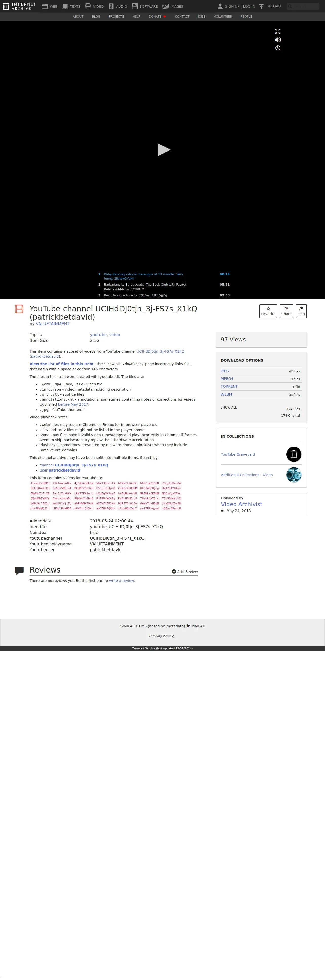The width and height of the screenshot is (325, 980).
Task: Click SHOW ALL downloads
Action: [229, 407]
